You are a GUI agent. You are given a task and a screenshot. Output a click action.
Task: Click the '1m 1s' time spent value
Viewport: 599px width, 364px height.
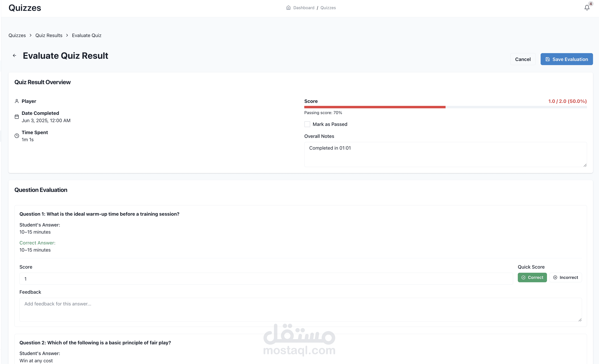click(28, 140)
